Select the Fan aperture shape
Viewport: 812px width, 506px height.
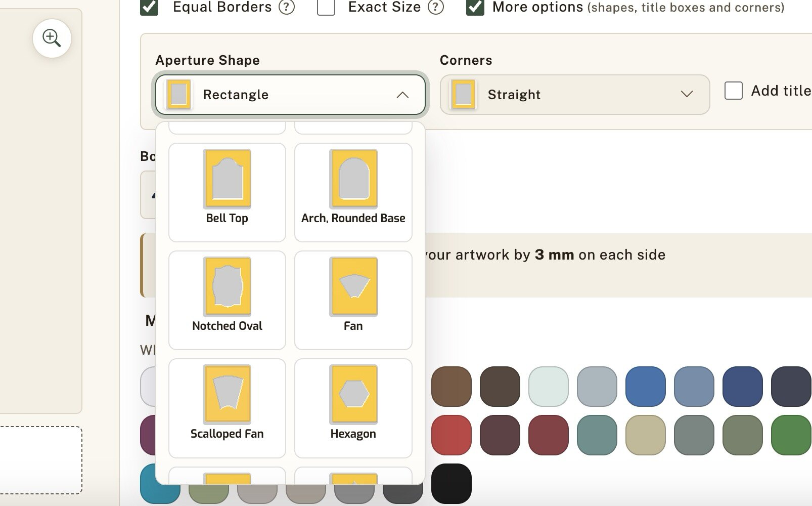353,300
